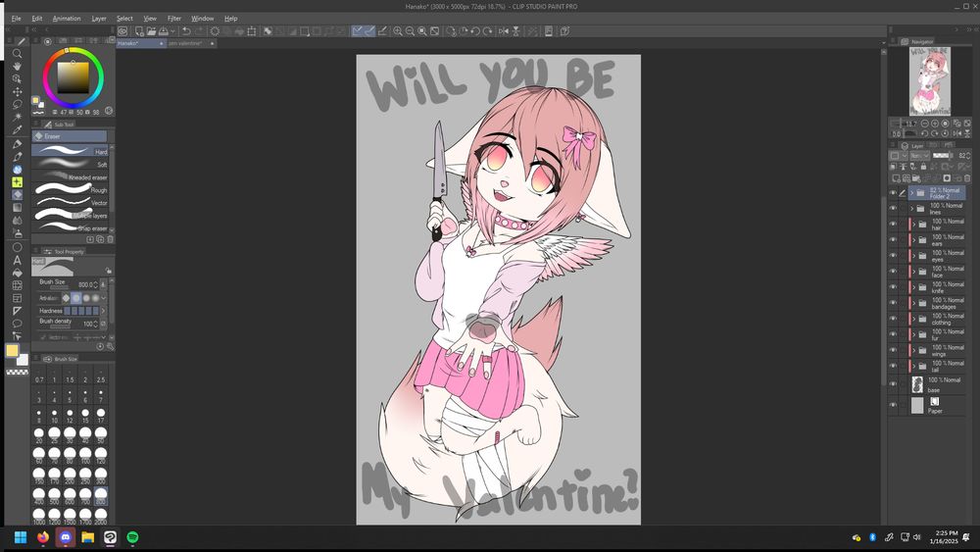980x552 pixels.
Task: Click the Flip Horizontal icon in the command bar
Action: (x=503, y=31)
